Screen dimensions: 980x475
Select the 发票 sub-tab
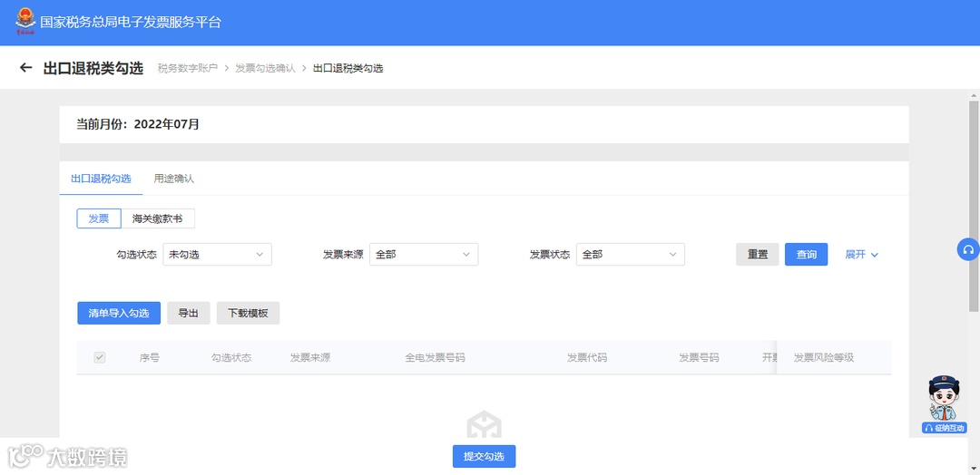coord(99,218)
